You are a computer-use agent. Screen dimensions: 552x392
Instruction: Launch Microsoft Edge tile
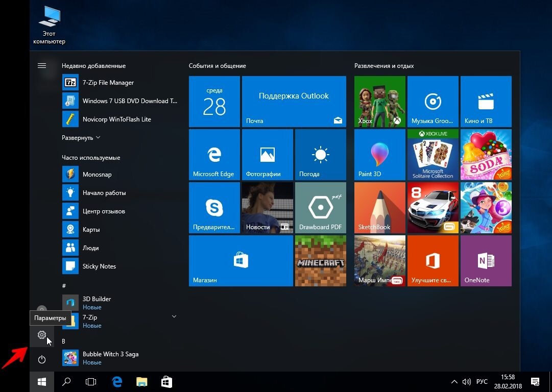(x=214, y=155)
